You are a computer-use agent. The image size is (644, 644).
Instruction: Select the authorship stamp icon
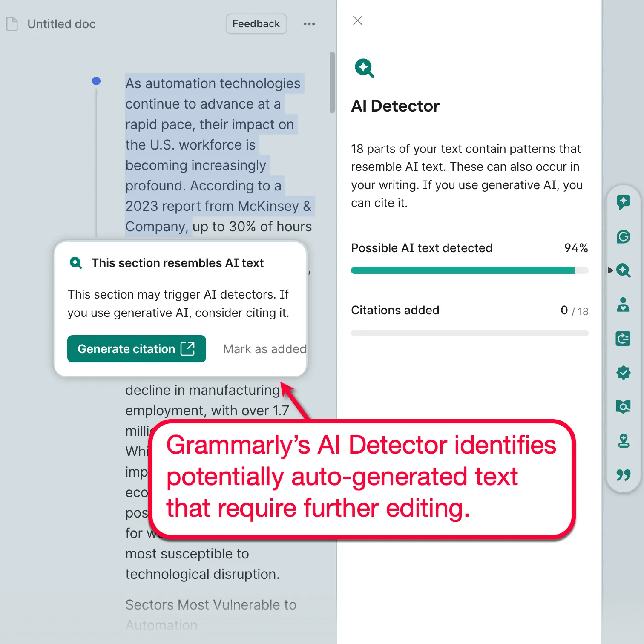(623, 441)
